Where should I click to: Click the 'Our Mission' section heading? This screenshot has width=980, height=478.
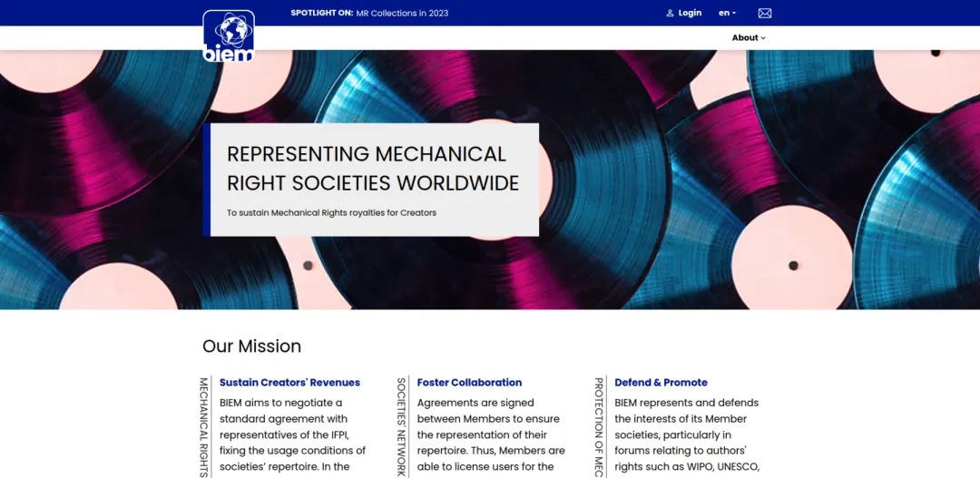click(251, 346)
